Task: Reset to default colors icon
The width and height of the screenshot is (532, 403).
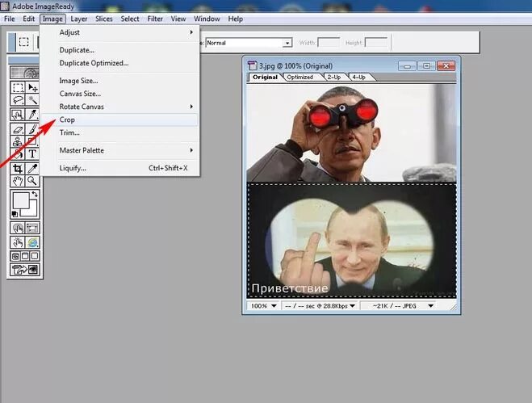Action: [x=15, y=214]
